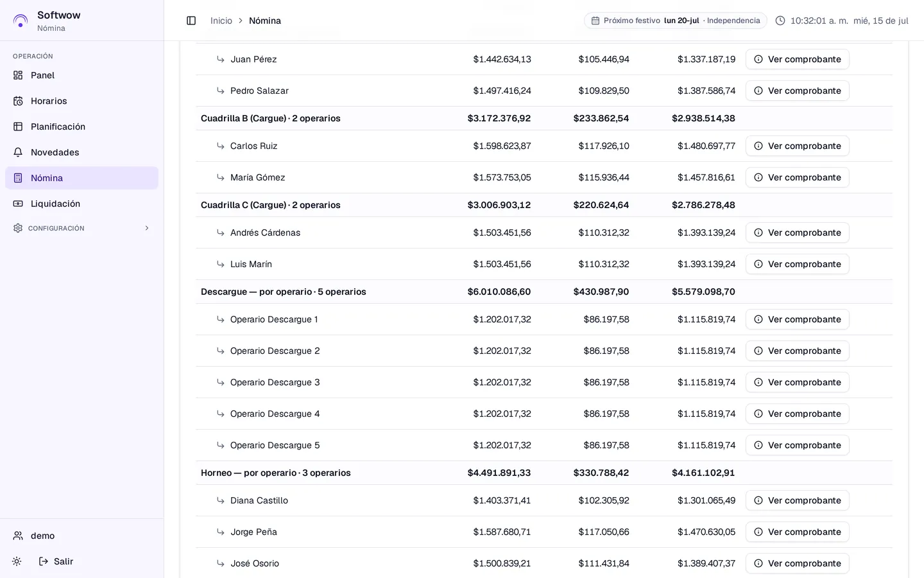Toggle the light/dark theme sun icon
This screenshot has width=924, height=578.
click(x=17, y=561)
